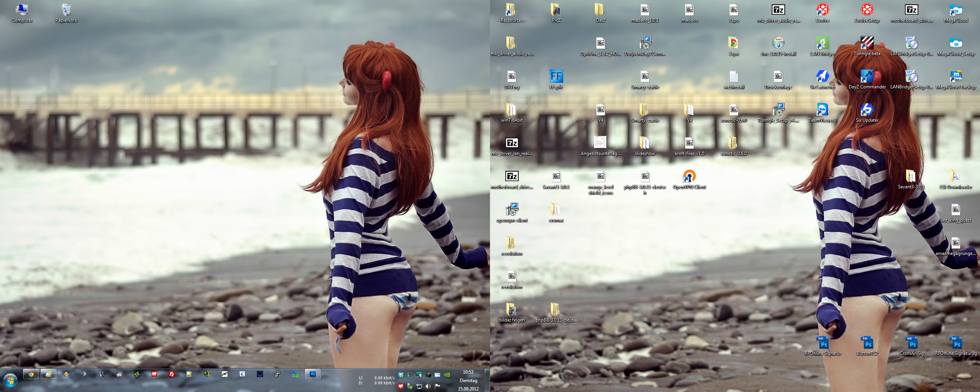Launch Media Player Classic from taskbar
Viewport: 980px width, 392px height.
tap(119, 374)
